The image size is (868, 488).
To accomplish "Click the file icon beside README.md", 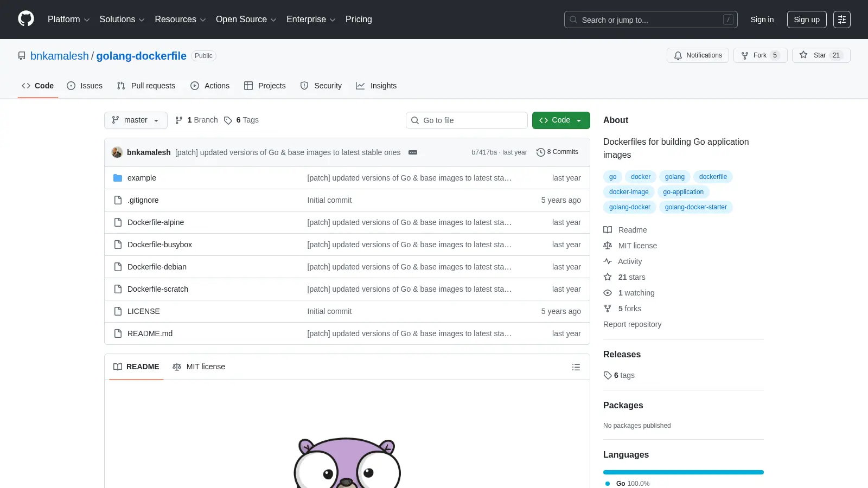I will click(x=118, y=333).
